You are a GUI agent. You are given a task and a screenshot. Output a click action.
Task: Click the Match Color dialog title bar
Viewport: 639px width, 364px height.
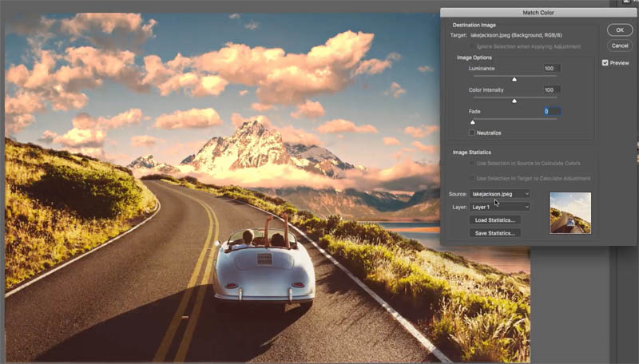[538, 13]
